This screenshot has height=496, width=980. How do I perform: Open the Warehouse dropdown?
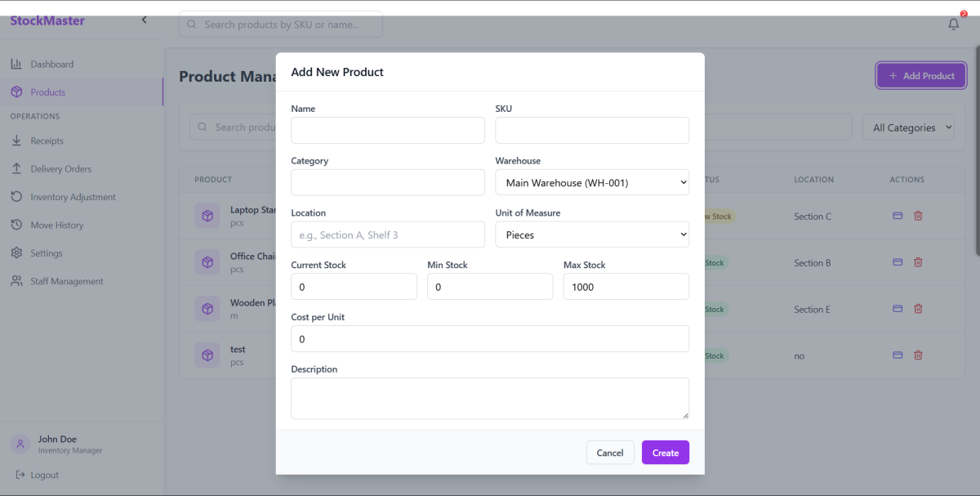coord(592,183)
